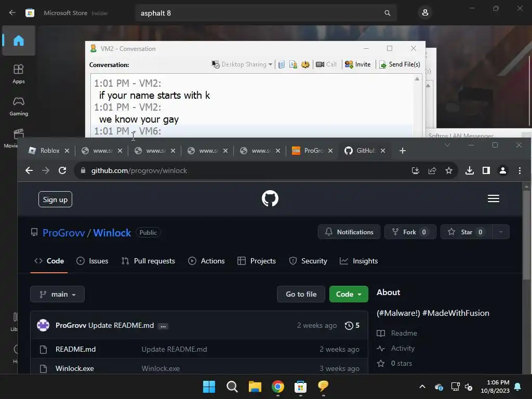The height and width of the screenshot is (399, 532).
Task: Open the Security tab
Action: pyautogui.click(x=308, y=261)
